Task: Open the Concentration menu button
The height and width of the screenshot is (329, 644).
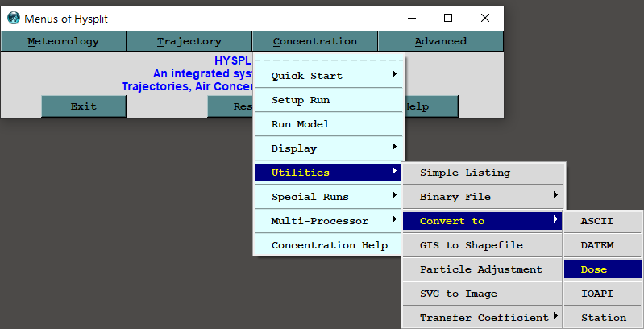Action: pyautogui.click(x=314, y=41)
